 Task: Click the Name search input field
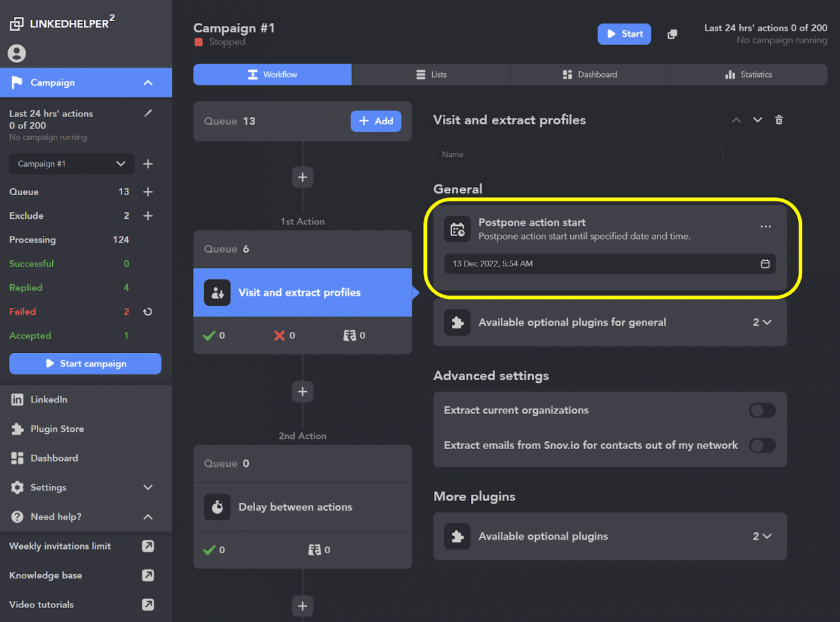[x=577, y=155]
